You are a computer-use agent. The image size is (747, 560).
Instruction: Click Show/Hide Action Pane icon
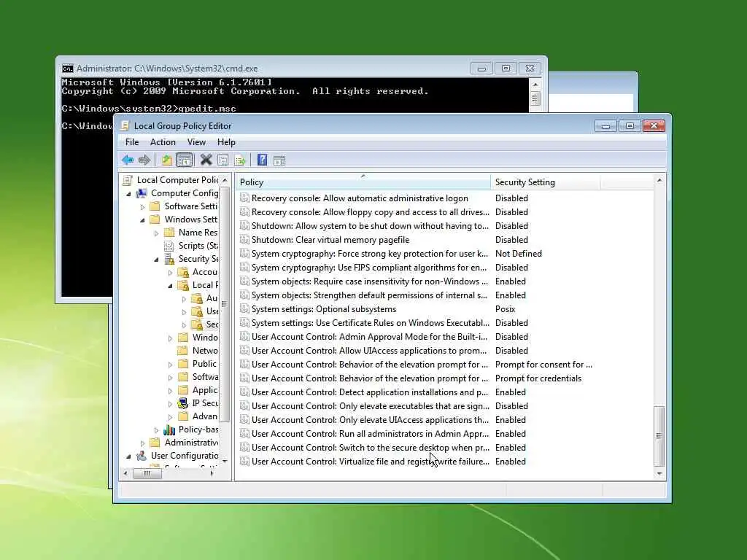[279, 160]
